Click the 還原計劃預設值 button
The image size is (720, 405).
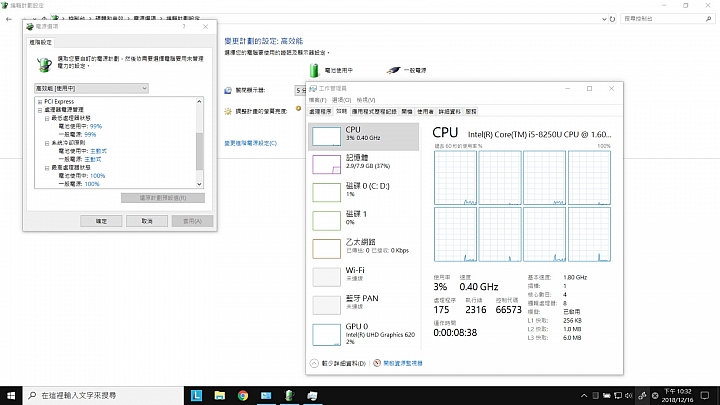click(x=163, y=198)
